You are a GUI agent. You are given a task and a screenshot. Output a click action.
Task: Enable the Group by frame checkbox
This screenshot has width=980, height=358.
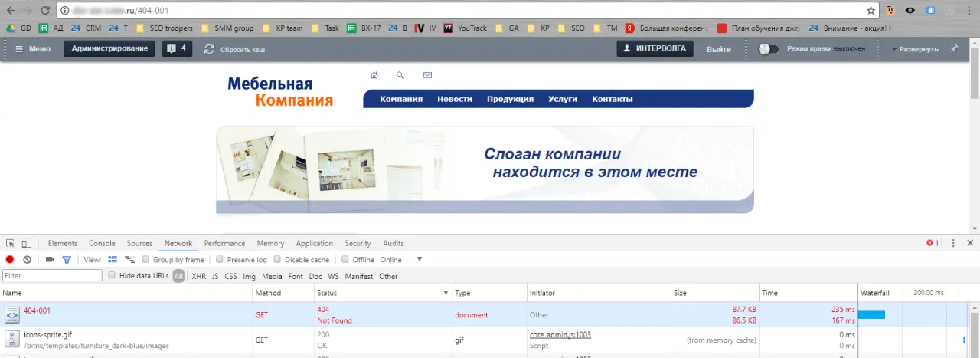point(145,260)
